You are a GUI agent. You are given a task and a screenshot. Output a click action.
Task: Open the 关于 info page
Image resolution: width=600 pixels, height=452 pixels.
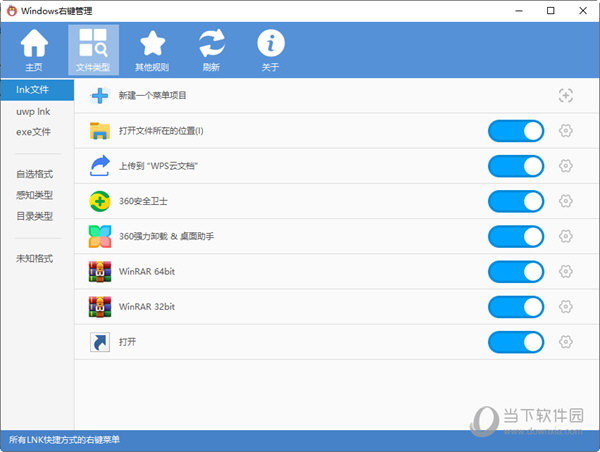[x=271, y=50]
